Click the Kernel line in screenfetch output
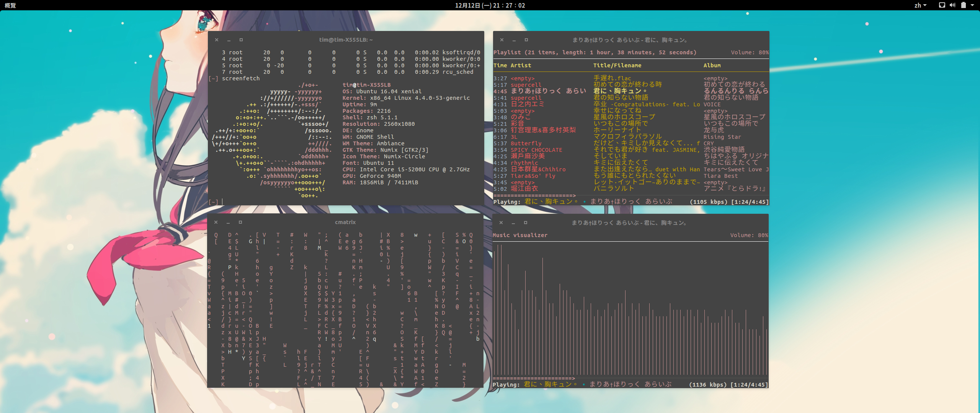This screenshot has height=413, width=980. point(406,98)
